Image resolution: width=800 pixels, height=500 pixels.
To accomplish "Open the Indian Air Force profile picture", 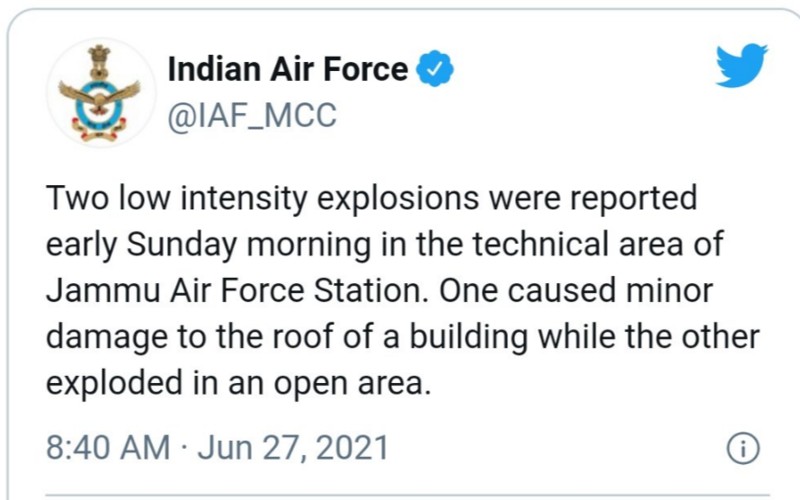I will pos(99,92).
